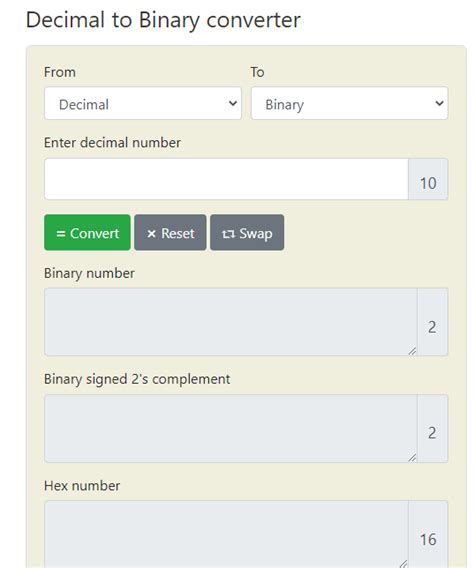This screenshot has width=474, height=568.
Task: Open the From Decimal dropdown
Action: [x=143, y=103]
